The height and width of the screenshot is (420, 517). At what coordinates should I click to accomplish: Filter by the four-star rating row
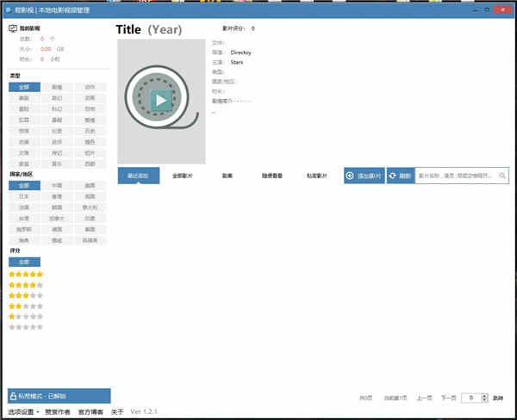(26, 285)
